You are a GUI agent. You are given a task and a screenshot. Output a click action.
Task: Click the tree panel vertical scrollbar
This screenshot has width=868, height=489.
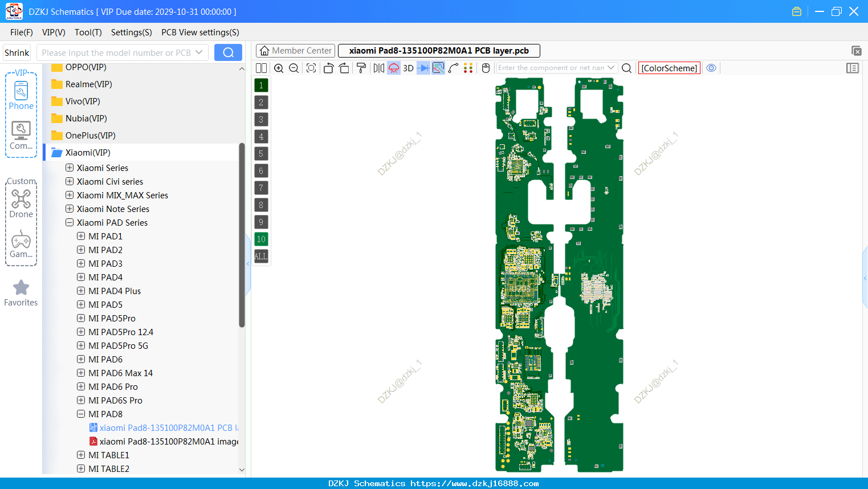242,235
